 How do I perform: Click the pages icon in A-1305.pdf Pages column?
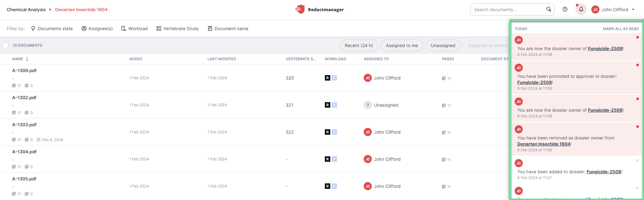pyautogui.click(x=444, y=187)
